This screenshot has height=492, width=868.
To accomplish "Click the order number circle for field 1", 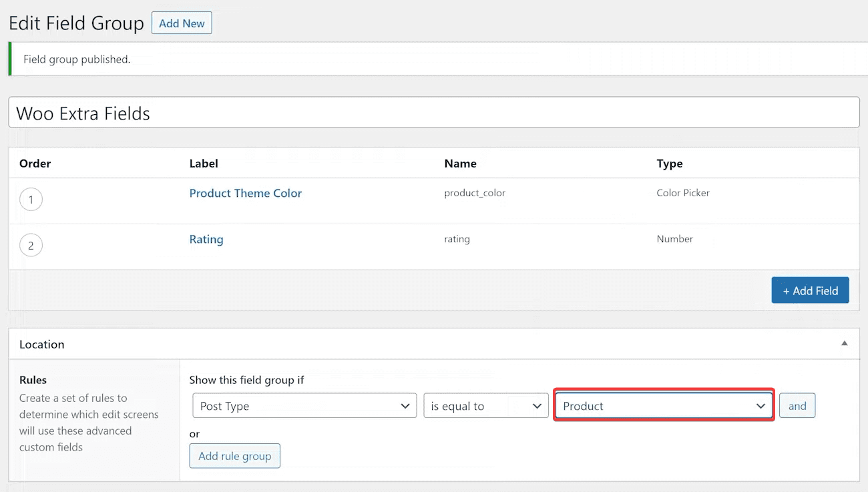I will [x=31, y=199].
